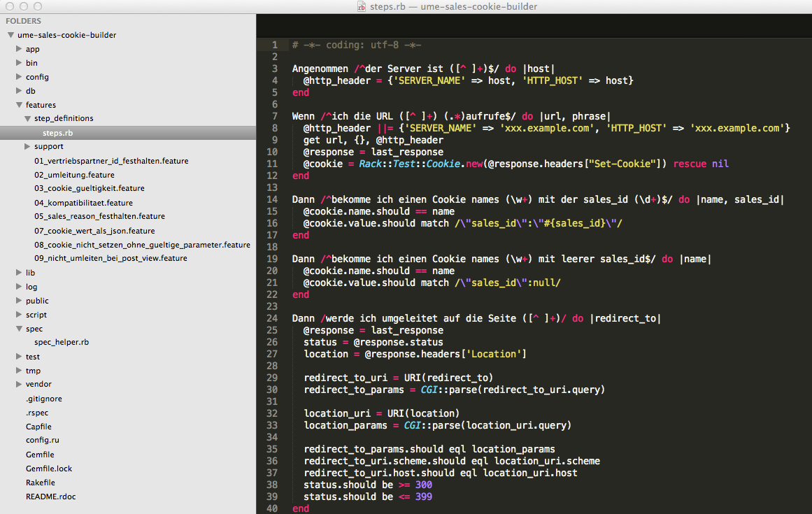The height and width of the screenshot is (514, 812).
Task: Open 01_vertriebspartner_id_festhalten.feature file
Action: tap(111, 161)
